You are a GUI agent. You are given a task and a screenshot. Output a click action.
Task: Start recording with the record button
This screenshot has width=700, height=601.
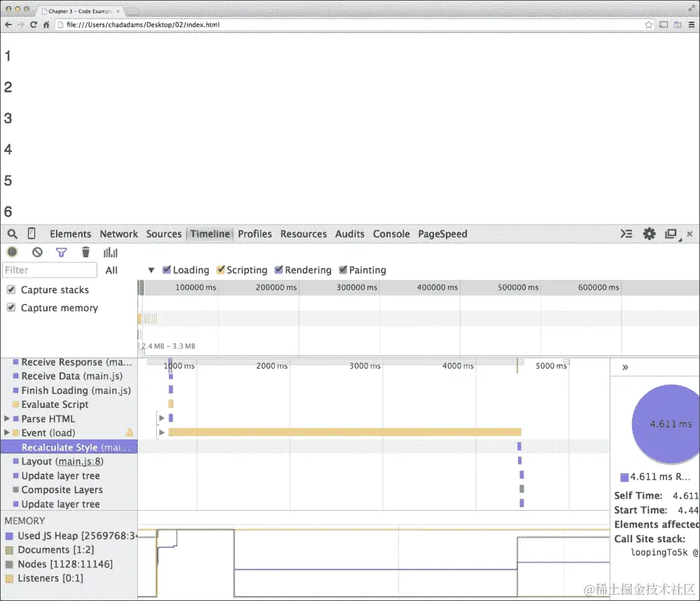tap(13, 252)
